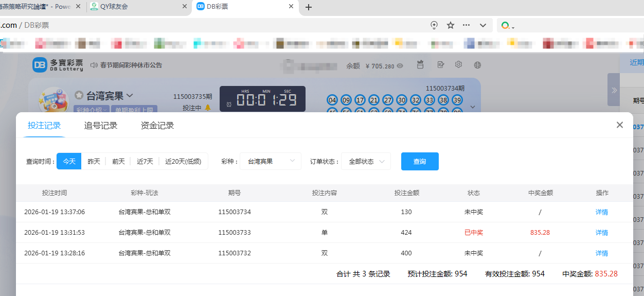644x296 pixels.
Task: Expand the address bar chevron dropdown
Action: point(483,25)
